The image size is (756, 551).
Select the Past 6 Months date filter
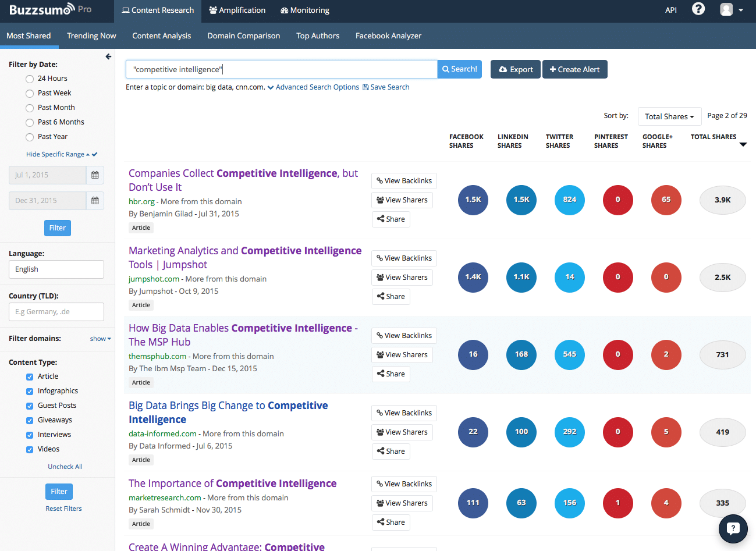tap(30, 122)
